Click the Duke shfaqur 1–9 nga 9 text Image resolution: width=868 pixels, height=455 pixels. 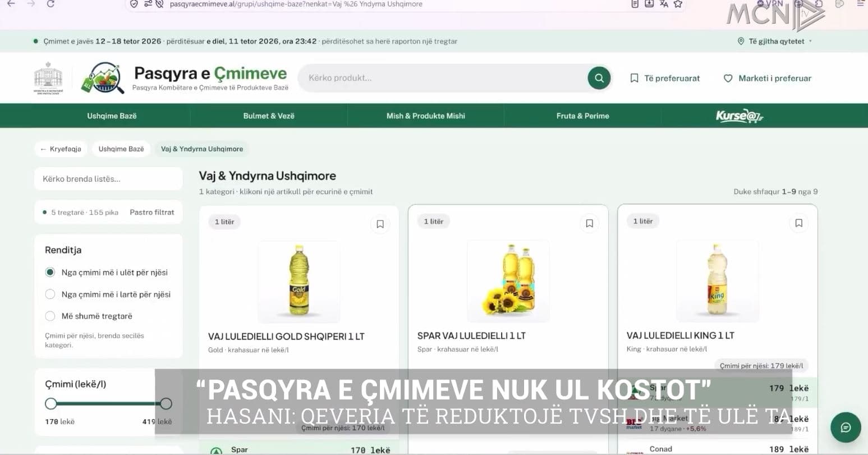[775, 192]
